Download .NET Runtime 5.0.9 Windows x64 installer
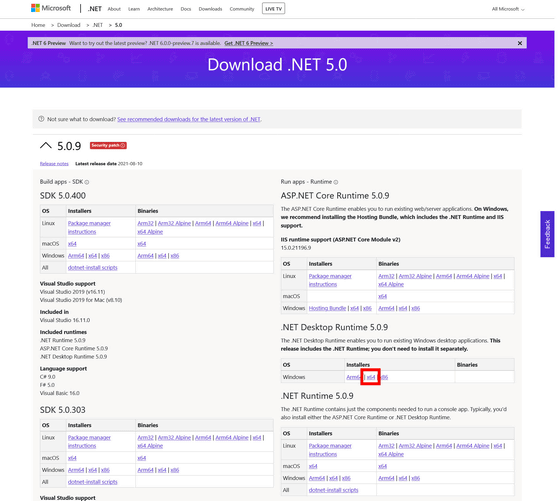 pos(334,478)
